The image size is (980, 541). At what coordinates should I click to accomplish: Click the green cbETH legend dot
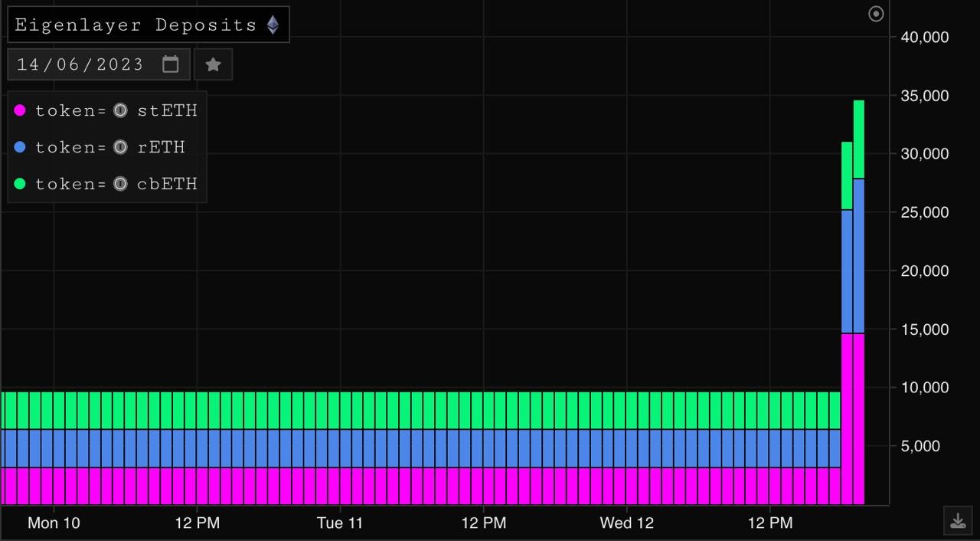[20, 184]
